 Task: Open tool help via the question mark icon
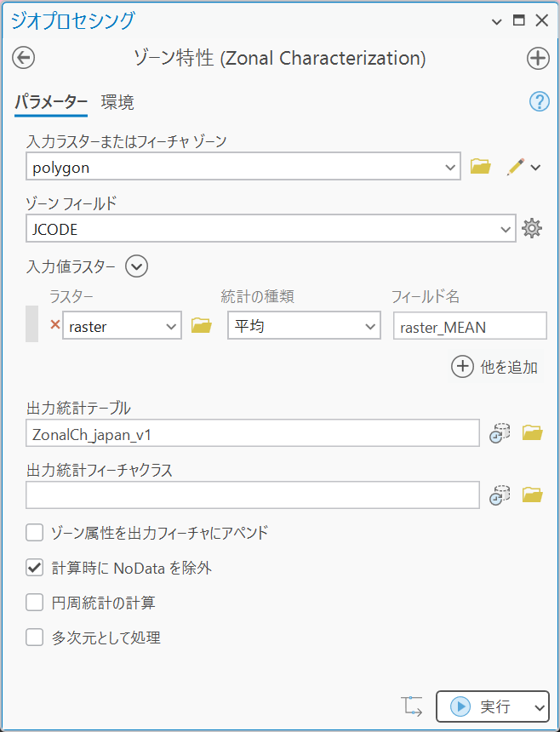539,101
